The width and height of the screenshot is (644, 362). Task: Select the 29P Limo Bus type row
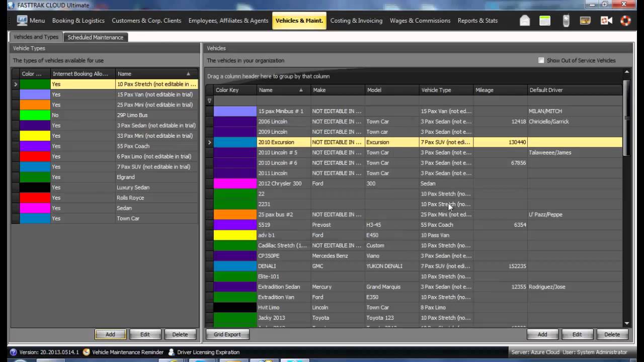click(x=105, y=115)
